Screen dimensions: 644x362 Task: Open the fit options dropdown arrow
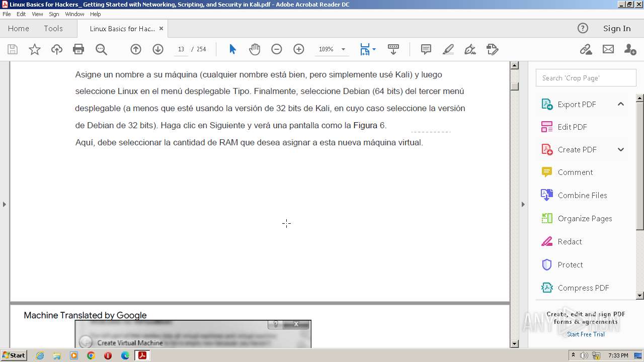pyautogui.click(x=374, y=49)
